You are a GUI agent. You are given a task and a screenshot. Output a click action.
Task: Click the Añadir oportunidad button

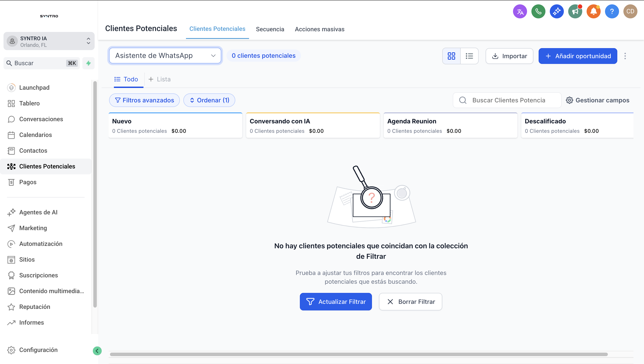(x=578, y=56)
